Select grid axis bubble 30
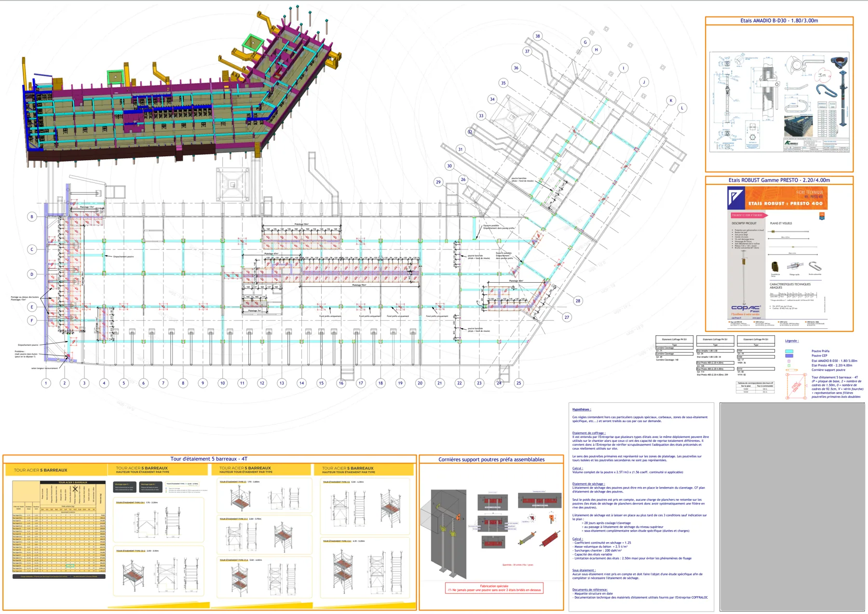 pyautogui.click(x=449, y=166)
